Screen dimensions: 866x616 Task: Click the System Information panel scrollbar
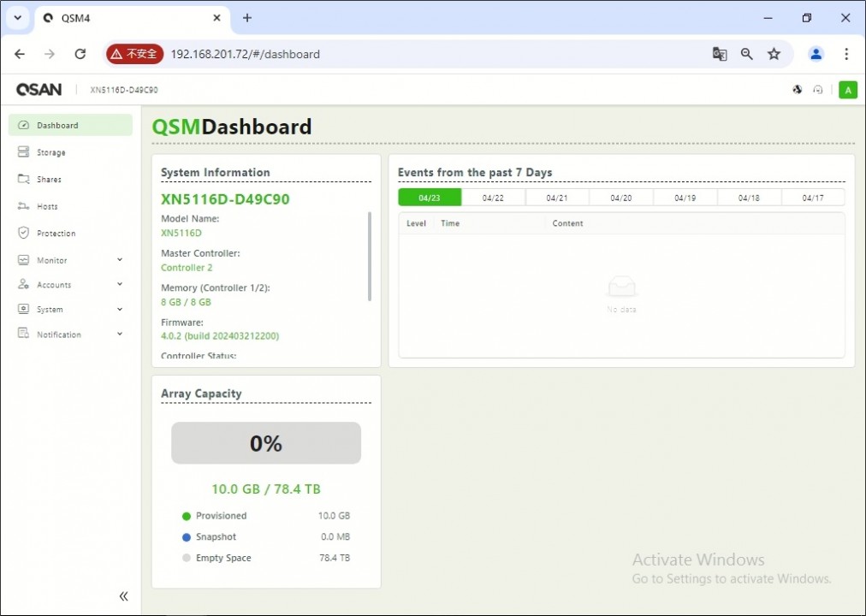pos(370,257)
